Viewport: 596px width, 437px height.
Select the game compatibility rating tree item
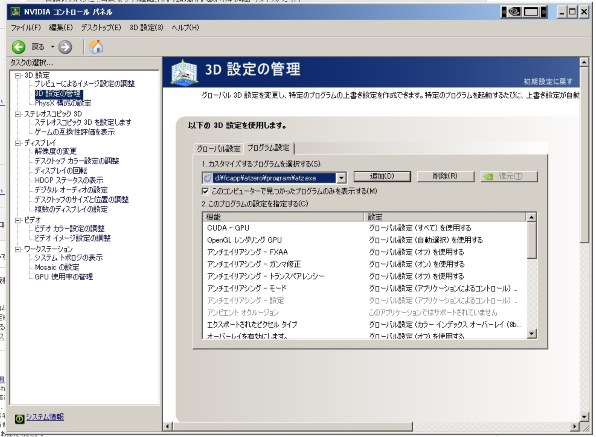click(74, 132)
